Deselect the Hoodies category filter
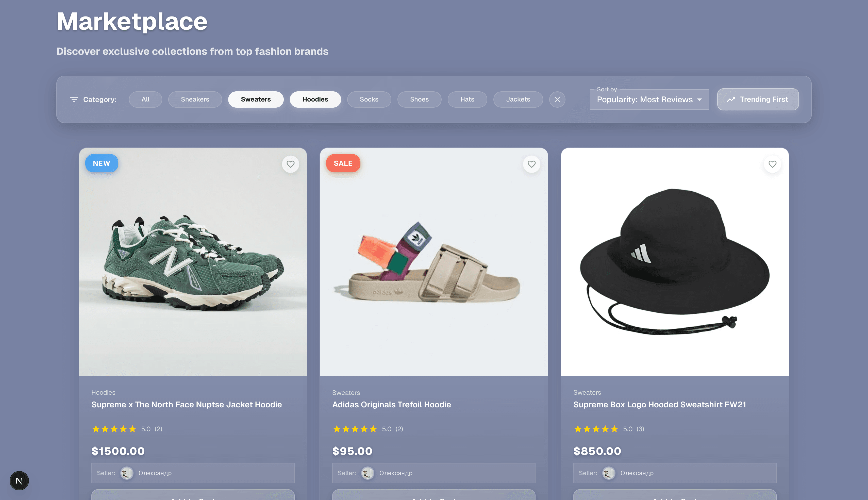The image size is (868, 500). pyautogui.click(x=315, y=99)
